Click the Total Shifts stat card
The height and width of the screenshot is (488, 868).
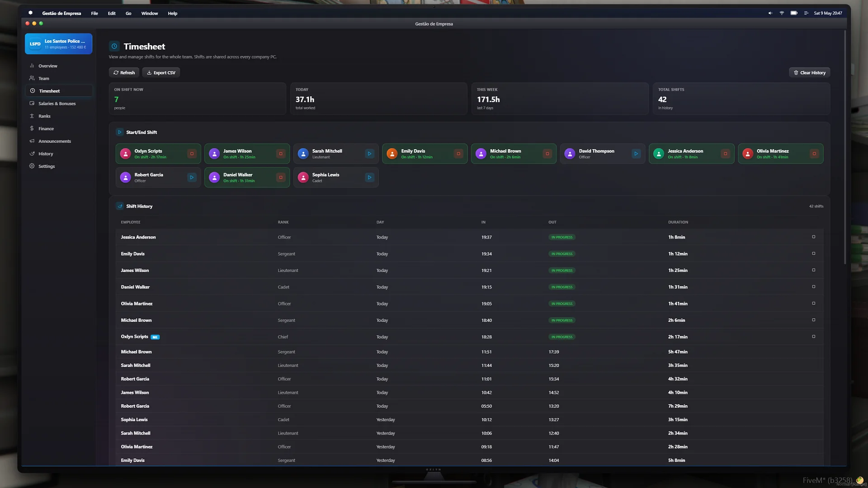pyautogui.click(x=741, y=99)
